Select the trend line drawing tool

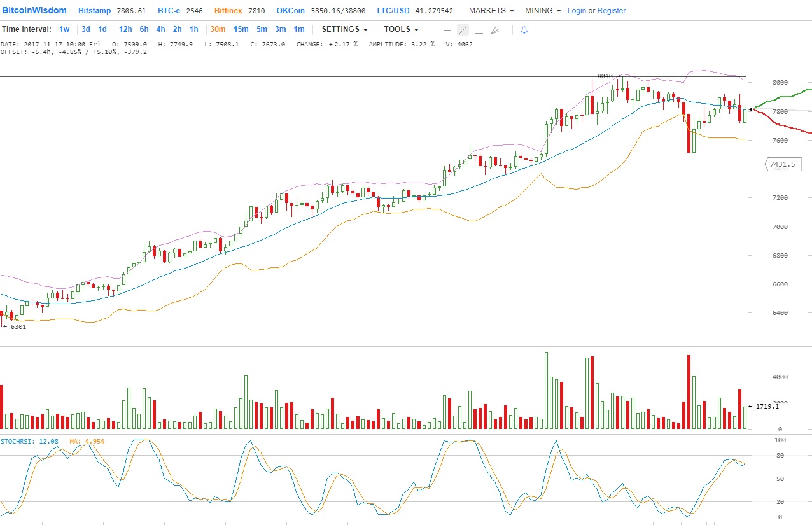pos(463,30)
